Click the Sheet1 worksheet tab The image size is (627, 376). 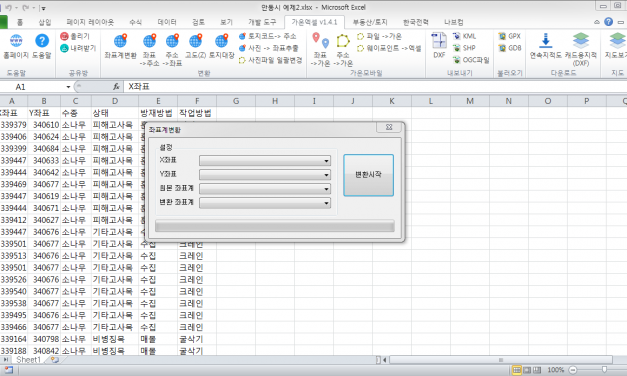click(x=29, y=360)
